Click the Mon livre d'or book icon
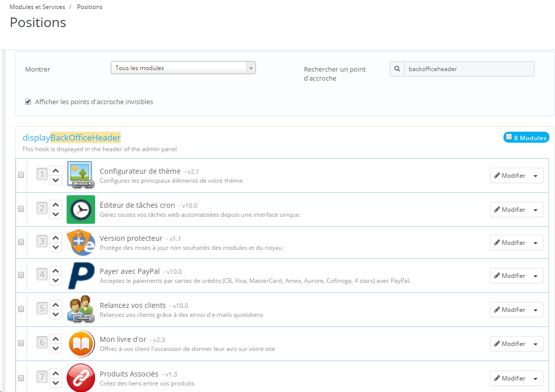Image resolution: width=555 pixels, height=392 pixels. click(81, 343)
